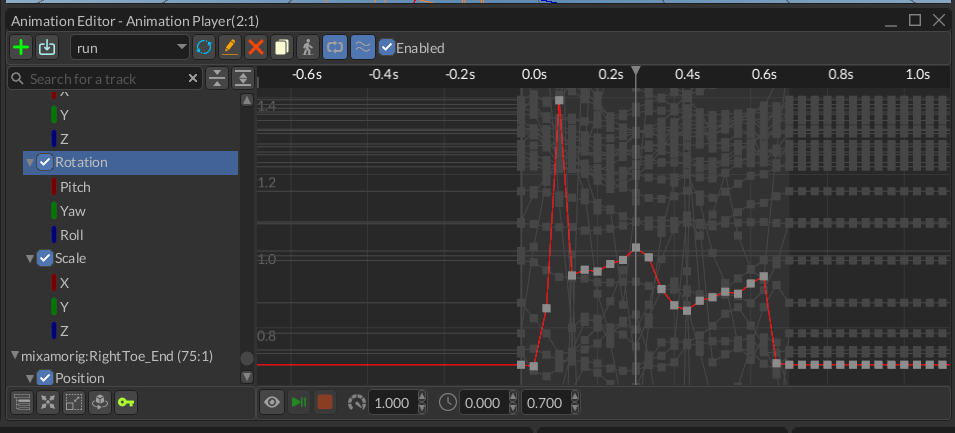955x433 pixels.
Task: Toggle the Enabled checkbox
Action: coord(386,47)
